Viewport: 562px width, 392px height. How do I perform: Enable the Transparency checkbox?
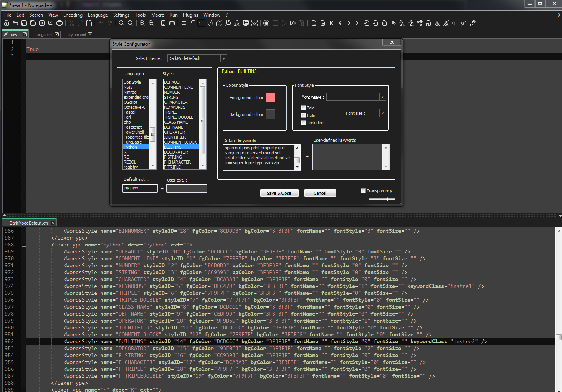pyautogui.click(x=363, y=191)
